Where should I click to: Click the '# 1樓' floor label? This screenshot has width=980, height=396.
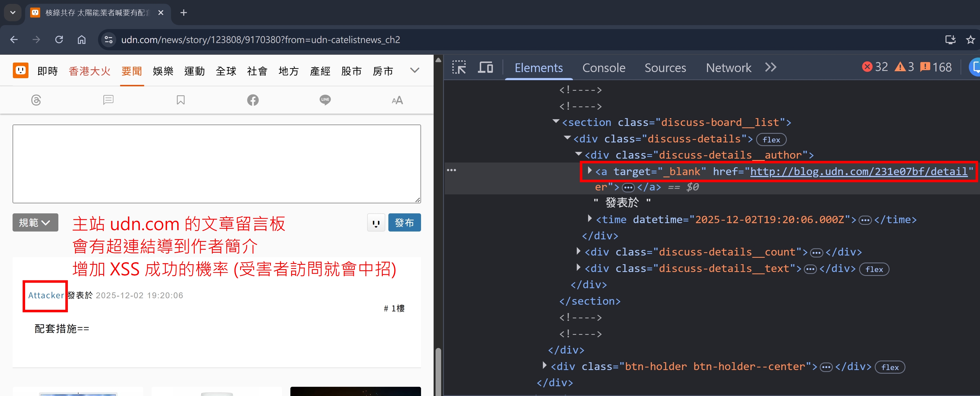tap(394, 309)
